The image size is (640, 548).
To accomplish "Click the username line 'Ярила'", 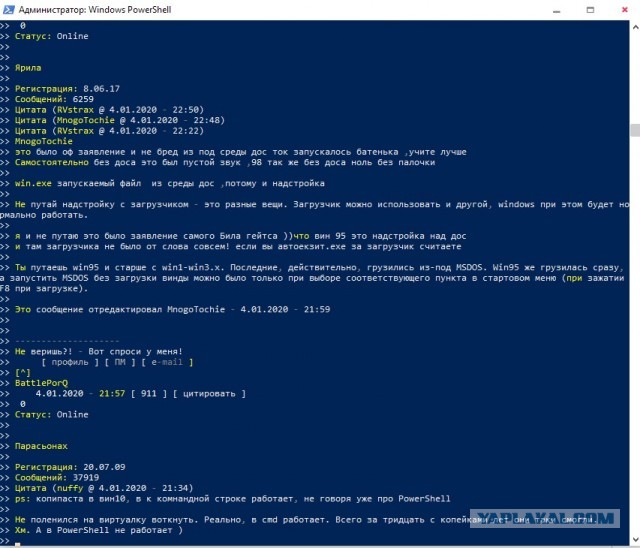I will [28, 68].
